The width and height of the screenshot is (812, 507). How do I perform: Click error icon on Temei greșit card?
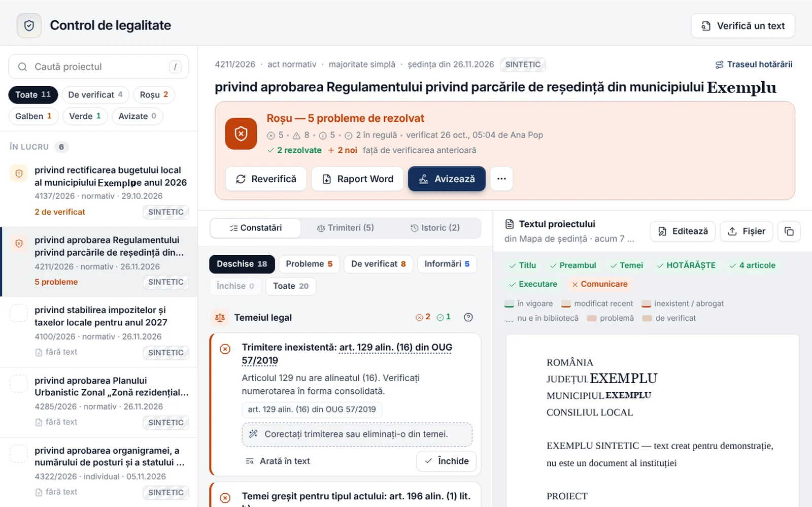[225, 498]
